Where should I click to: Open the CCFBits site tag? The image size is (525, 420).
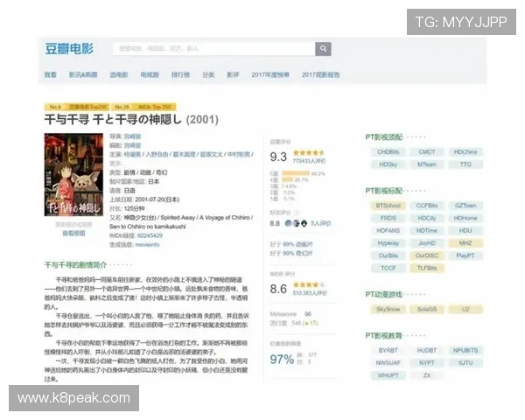coord(427,206)
